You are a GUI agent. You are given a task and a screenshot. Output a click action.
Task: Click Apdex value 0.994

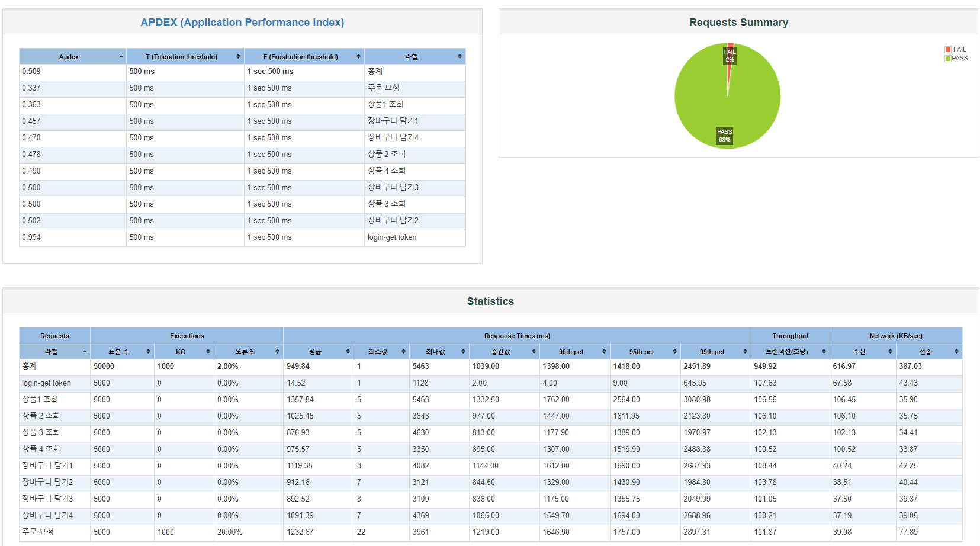click(x=31, y=237)
